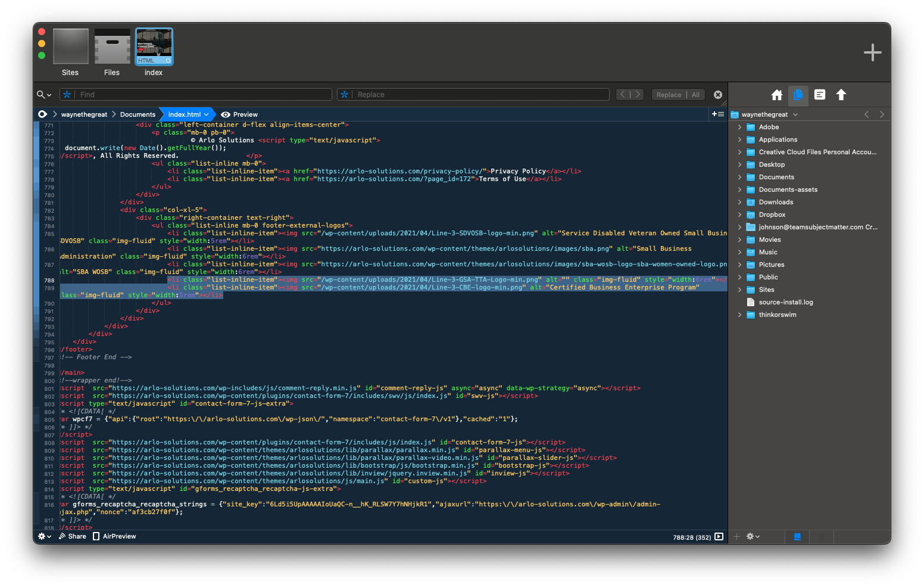Click line number 788 in the gutter
This screenshot has height=588, width=924.
point(49,280)
